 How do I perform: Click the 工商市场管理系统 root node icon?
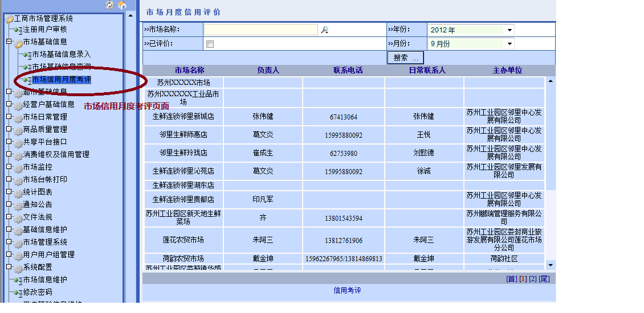point(10,19)
